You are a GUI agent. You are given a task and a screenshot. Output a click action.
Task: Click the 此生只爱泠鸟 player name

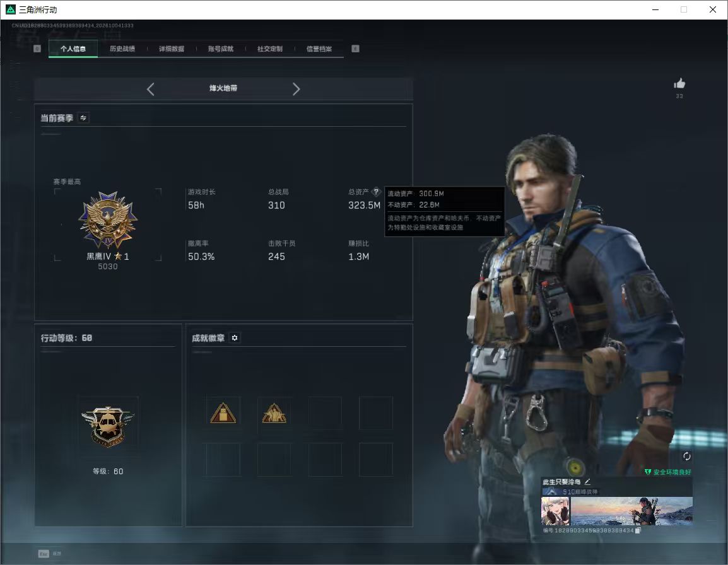click(562, 482)
